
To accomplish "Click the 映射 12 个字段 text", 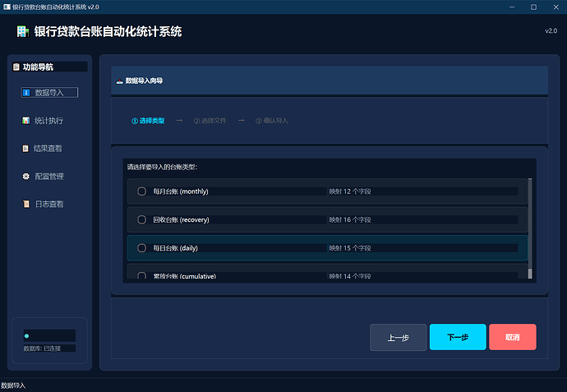I will click(x=350, y=191).
